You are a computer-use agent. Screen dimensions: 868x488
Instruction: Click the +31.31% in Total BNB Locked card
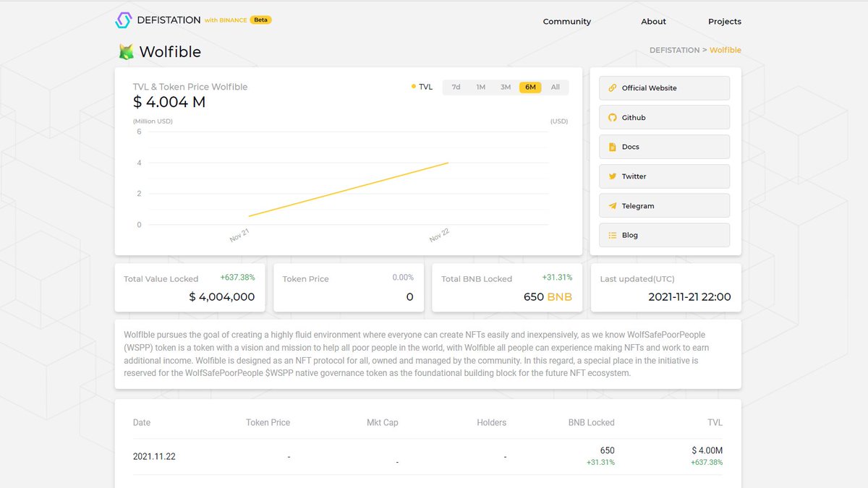[x=557, y=278]
